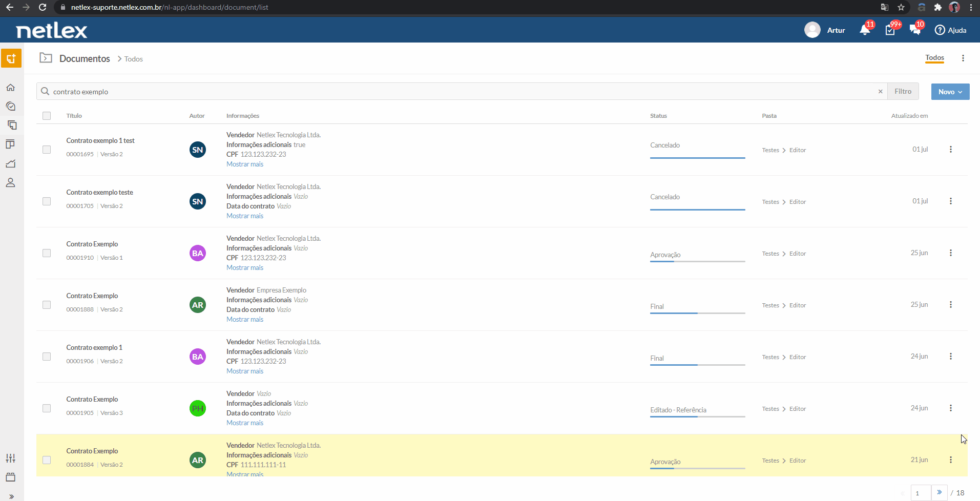Select checkbox for document 00001884
The width and height of the screenshot is (980, 501).
click(47, 460)
